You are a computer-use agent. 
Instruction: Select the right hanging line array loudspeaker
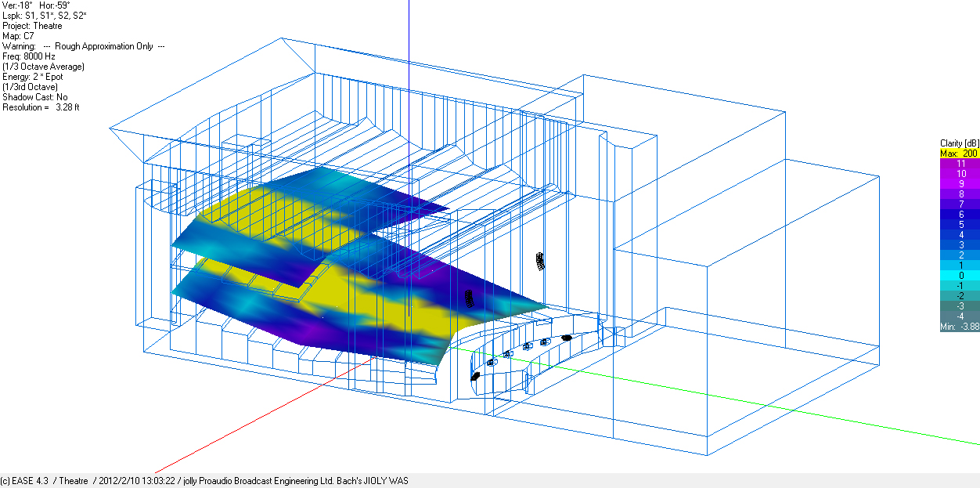point(539,261)
